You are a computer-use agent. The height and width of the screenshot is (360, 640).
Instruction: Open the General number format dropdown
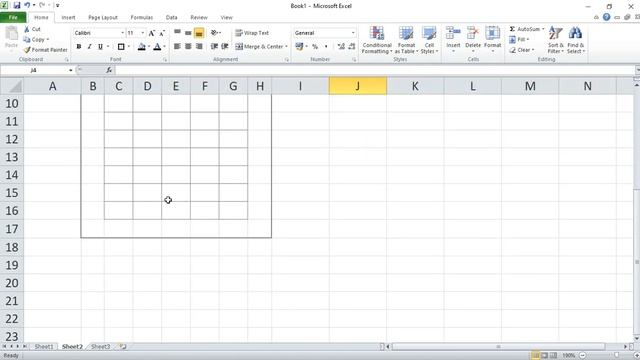[x=353, y=33]
